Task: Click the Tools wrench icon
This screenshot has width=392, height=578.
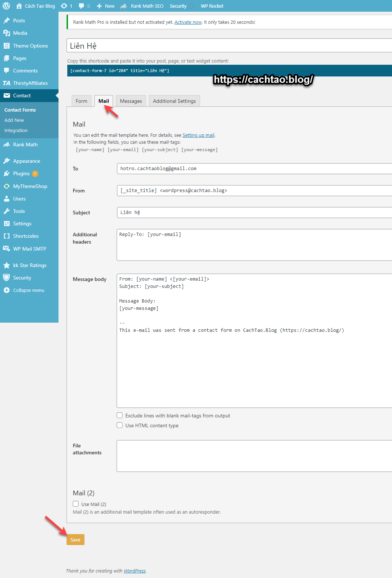Action: [x=7, y=211]
